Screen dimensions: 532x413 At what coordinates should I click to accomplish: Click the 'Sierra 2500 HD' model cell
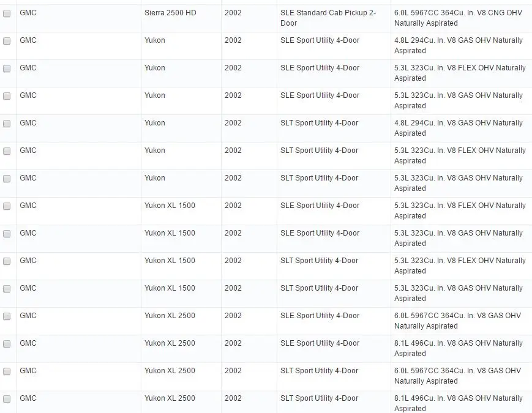click(x=170, y=13)
